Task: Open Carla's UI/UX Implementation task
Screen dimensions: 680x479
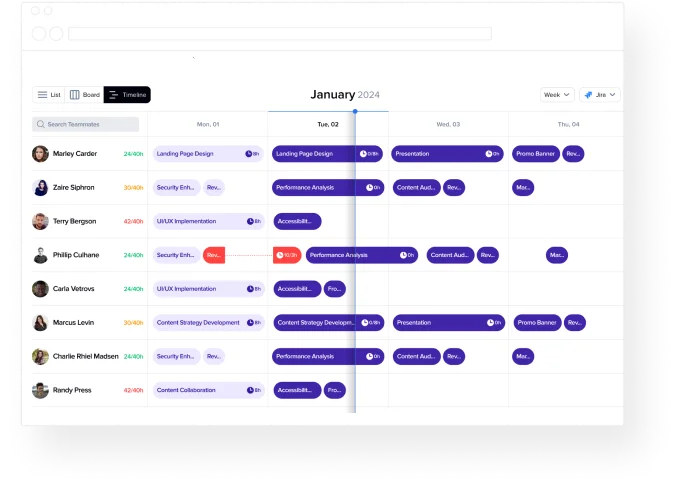Action: pos(209,289)
